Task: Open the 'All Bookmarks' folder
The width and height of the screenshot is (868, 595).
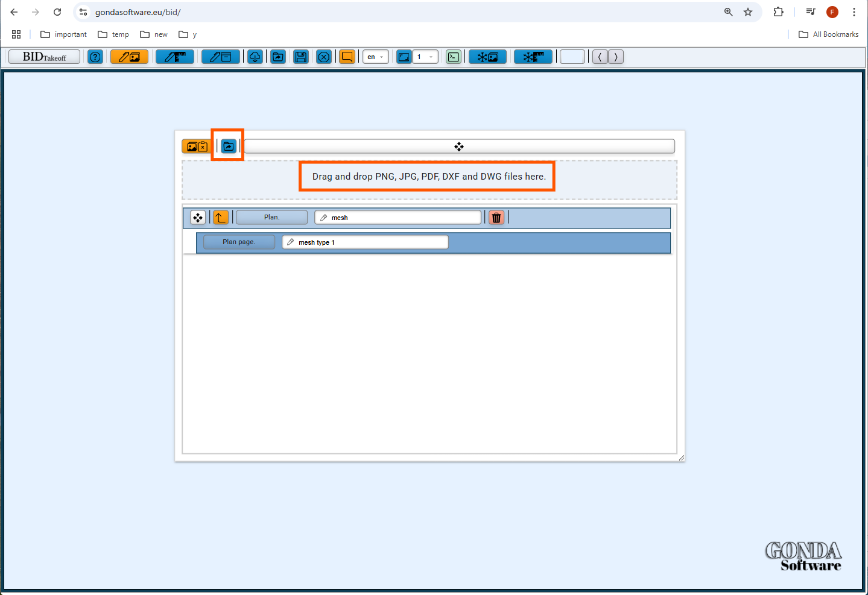Action: click(x=829, y=34)
